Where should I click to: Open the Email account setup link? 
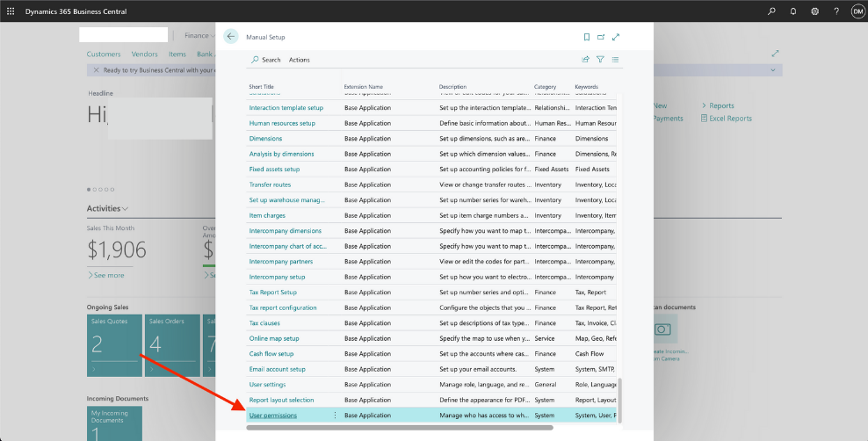pos(278,369)
